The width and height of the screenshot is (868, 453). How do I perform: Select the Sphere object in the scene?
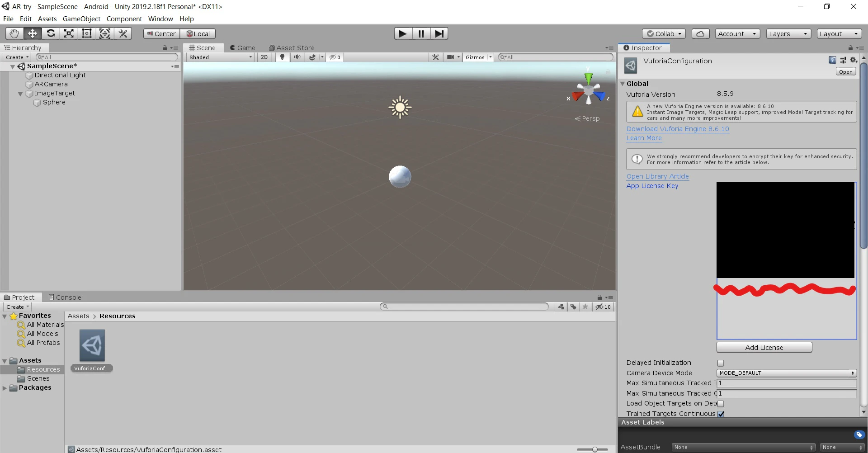click(400, 177)
